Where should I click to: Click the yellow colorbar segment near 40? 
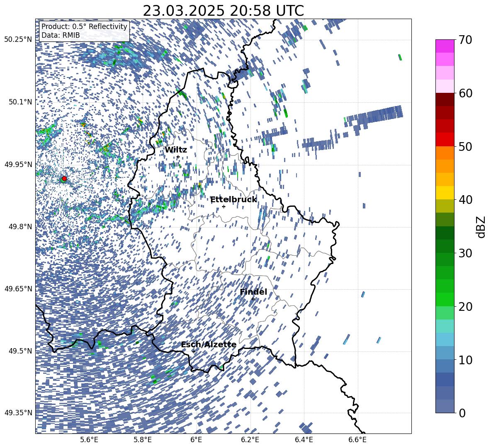(445, 193)
